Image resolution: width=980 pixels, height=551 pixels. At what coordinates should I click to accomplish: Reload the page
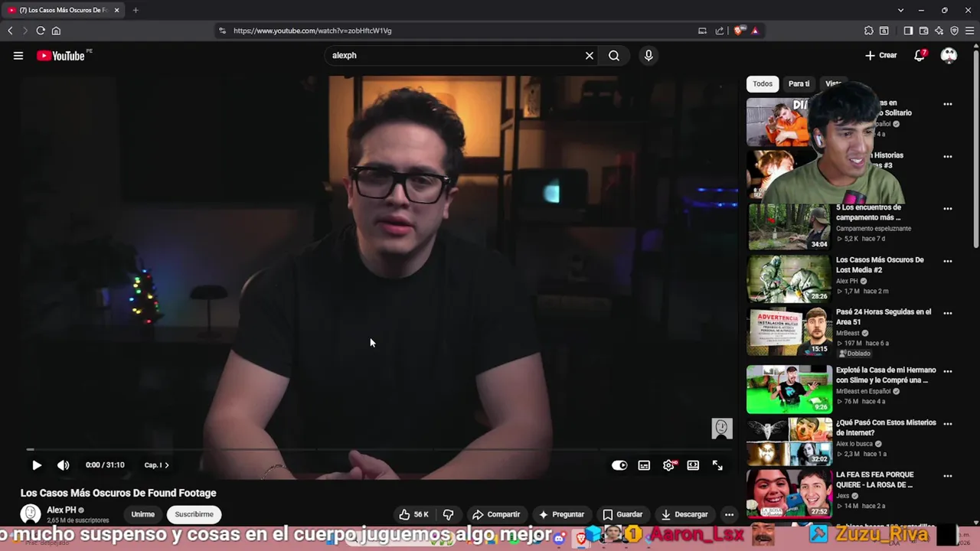coord(41,31)
